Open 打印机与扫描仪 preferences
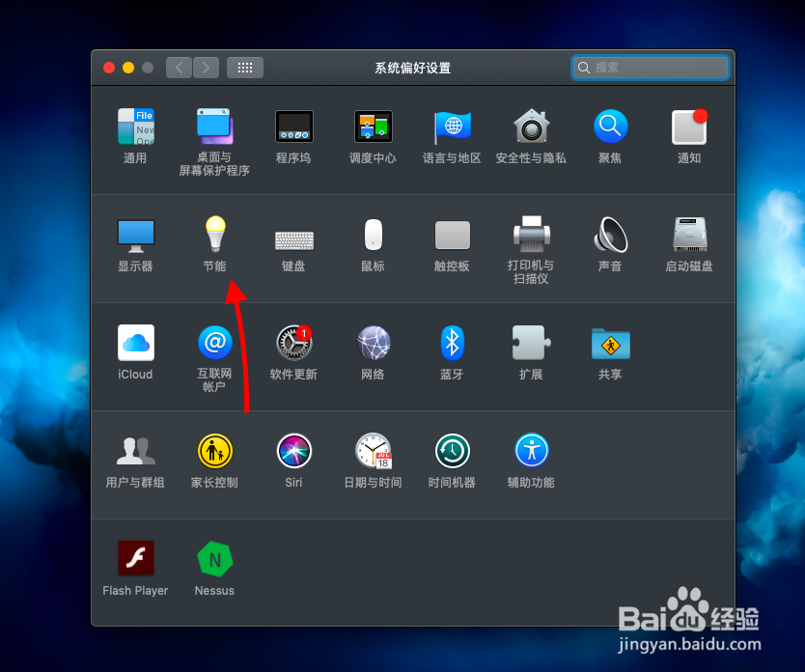Screen dimensions: 805x672 coord(532,234)
